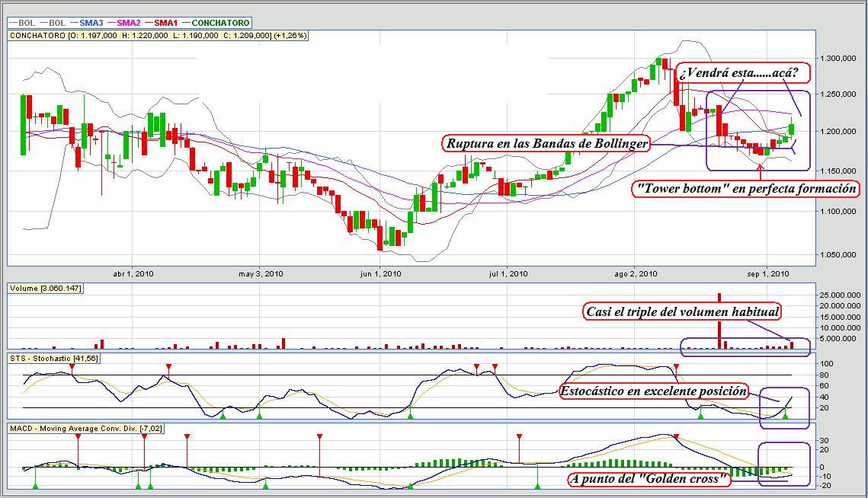Viewport: 868px width, 498px height.
Task: Click the '¿Vendrá esta......acá?' annotation
Action: (744, 72)
